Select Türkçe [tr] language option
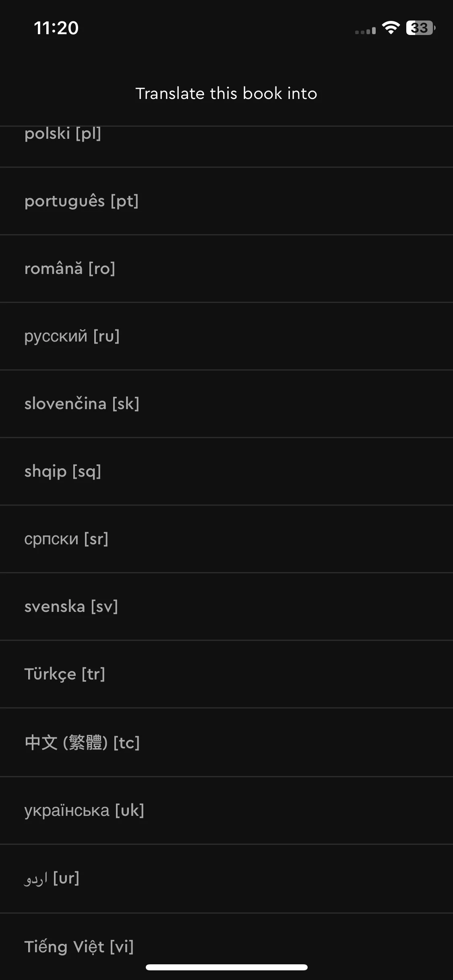 [x=226, y=674]
